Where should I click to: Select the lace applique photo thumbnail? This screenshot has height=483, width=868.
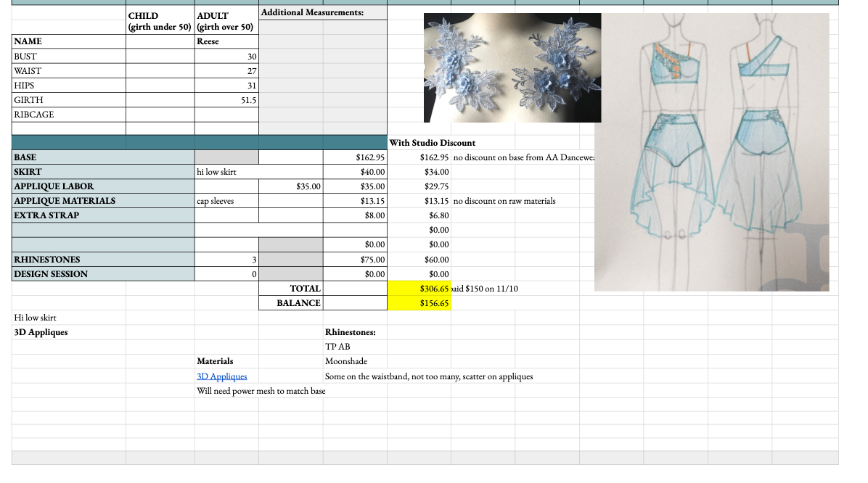pyautogui.click(x=512, y=67)
